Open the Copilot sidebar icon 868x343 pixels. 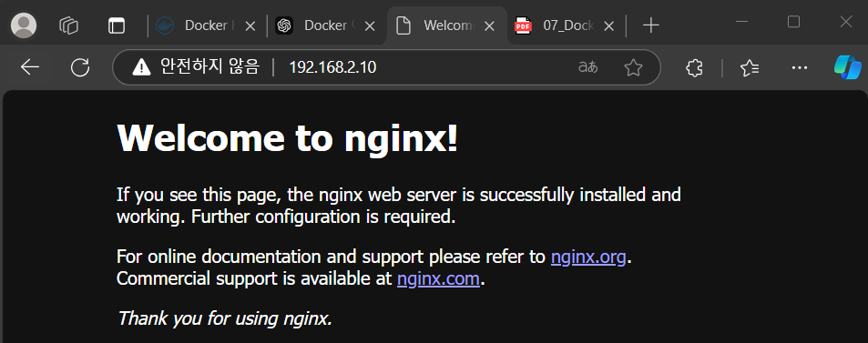coord(848,67)
